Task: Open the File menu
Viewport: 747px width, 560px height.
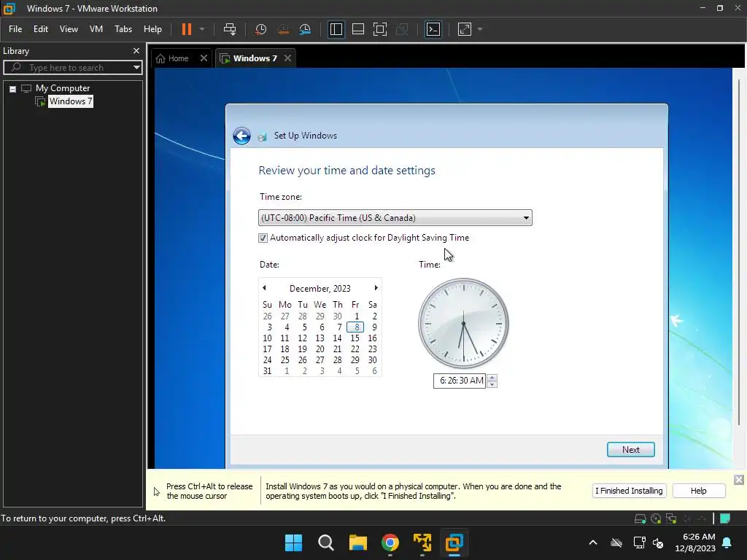Action: click(x=15, y=29)
